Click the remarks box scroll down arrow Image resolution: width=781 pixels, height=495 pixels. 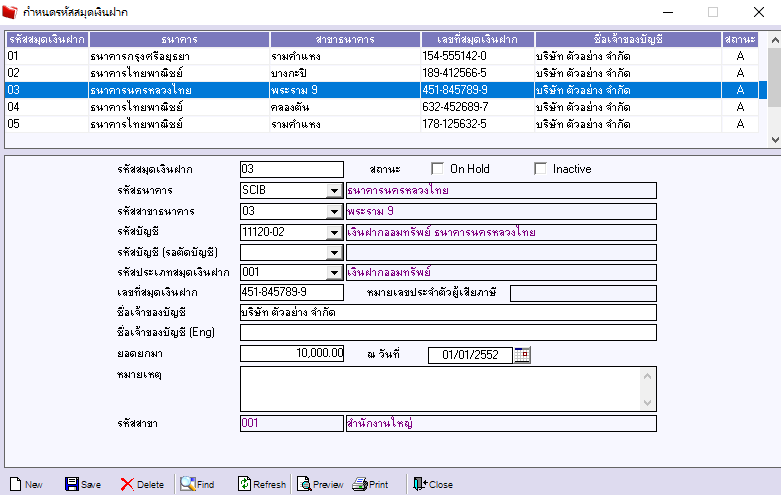648,402
